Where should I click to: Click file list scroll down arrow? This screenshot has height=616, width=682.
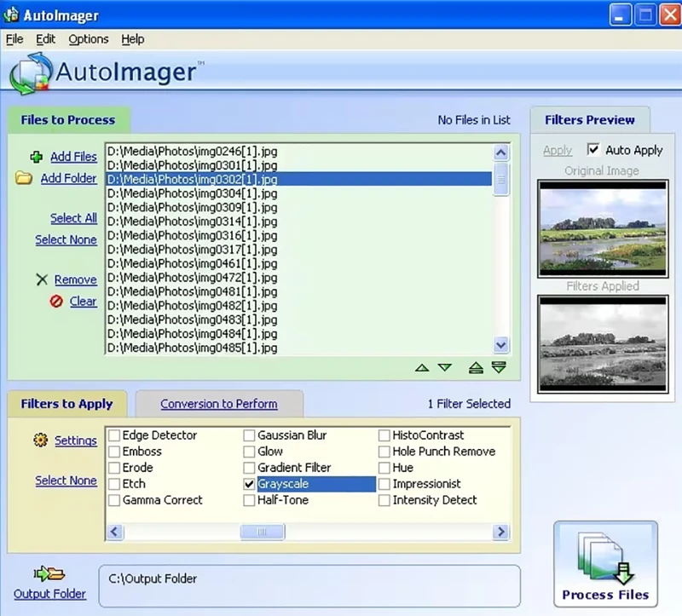pos(501,345)
